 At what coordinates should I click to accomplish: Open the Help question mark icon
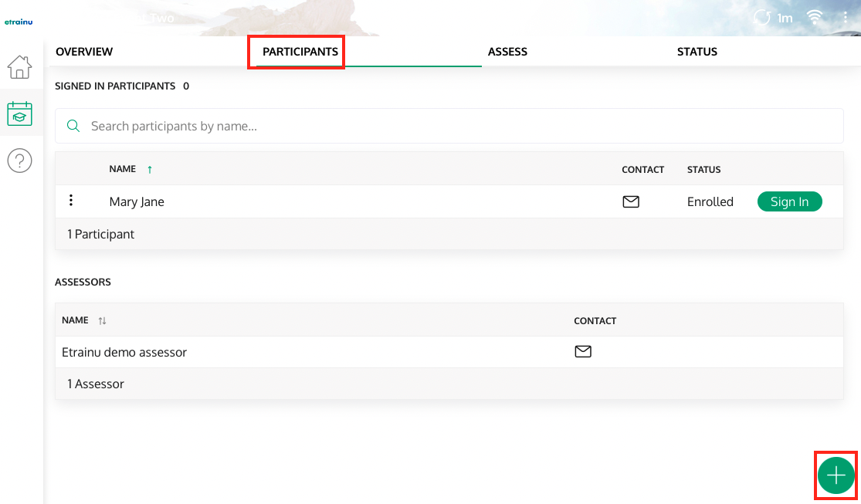pos(19,161)
